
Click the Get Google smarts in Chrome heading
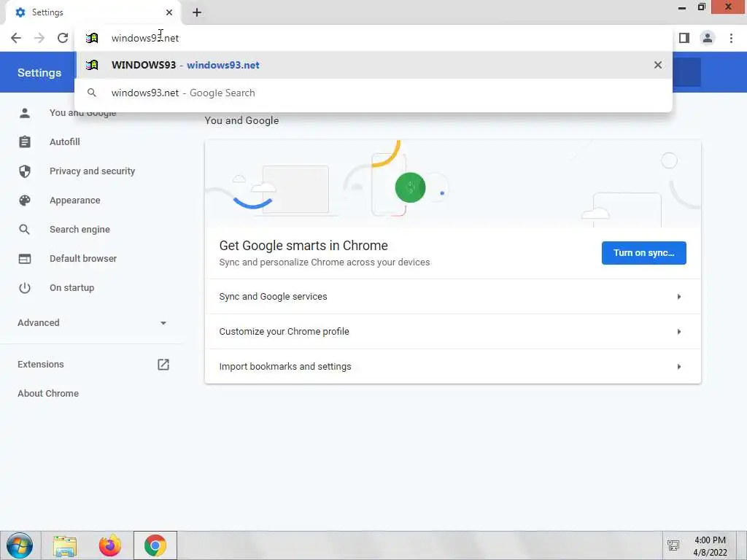pos(303,246)
